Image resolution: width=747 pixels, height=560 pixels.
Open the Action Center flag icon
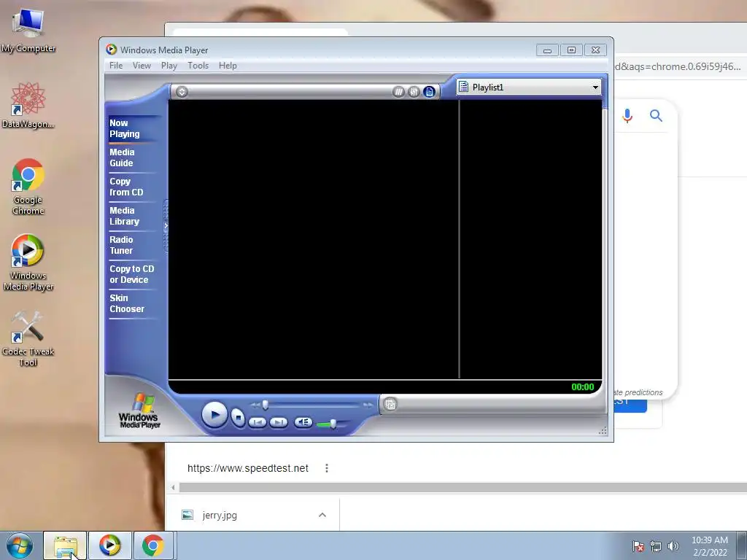click(x=638, y=546)
